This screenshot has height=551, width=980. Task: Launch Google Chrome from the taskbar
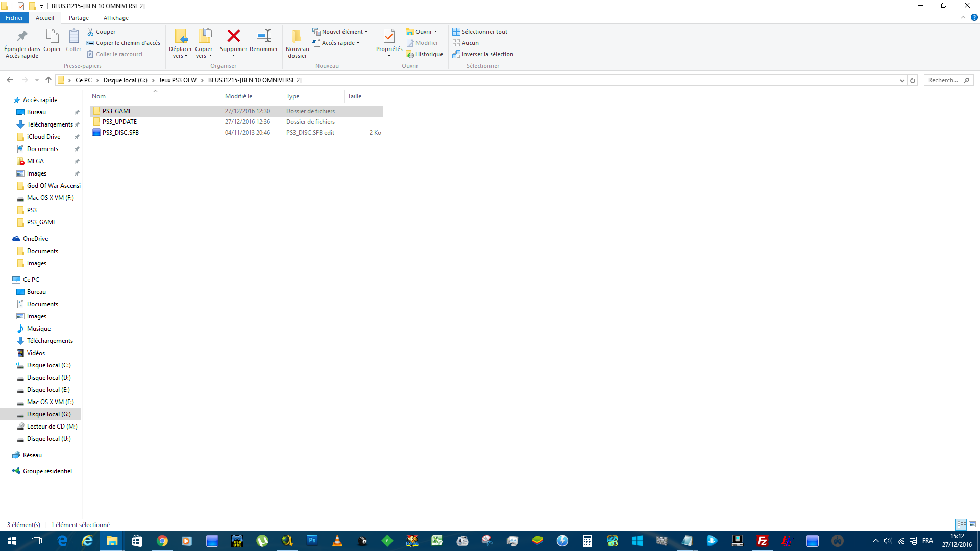[162, 541]
